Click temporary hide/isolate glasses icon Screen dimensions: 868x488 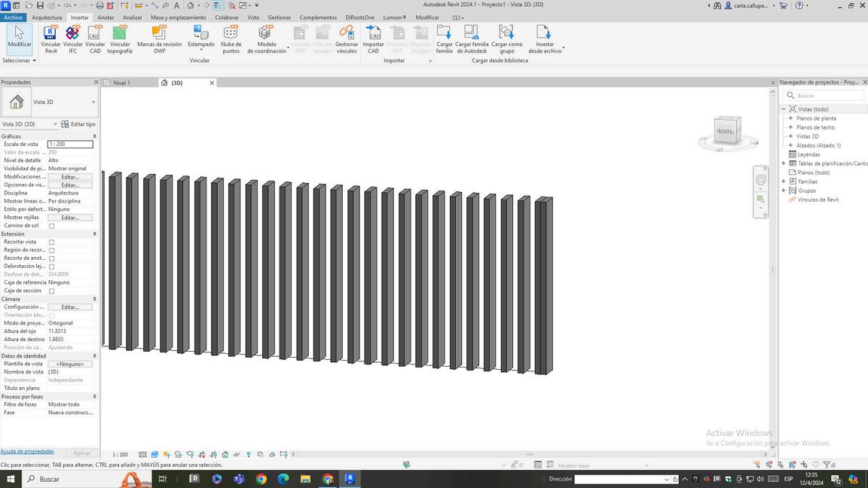(x=237, y=454)
